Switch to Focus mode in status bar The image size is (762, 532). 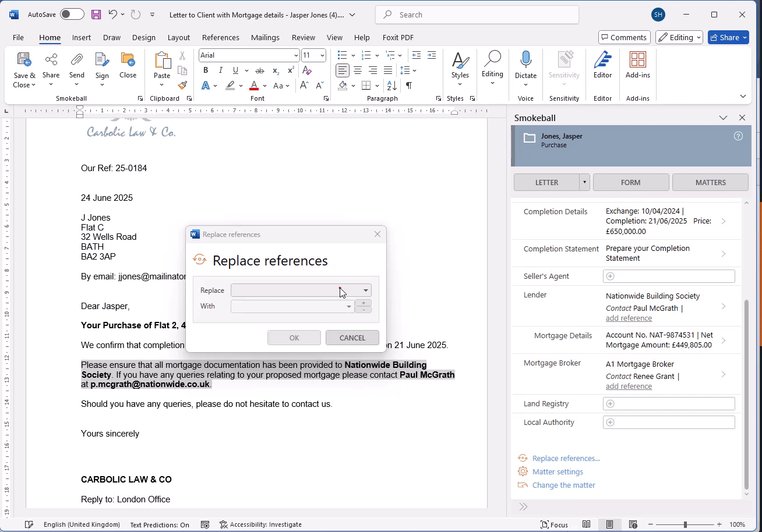tap(554, 524)
